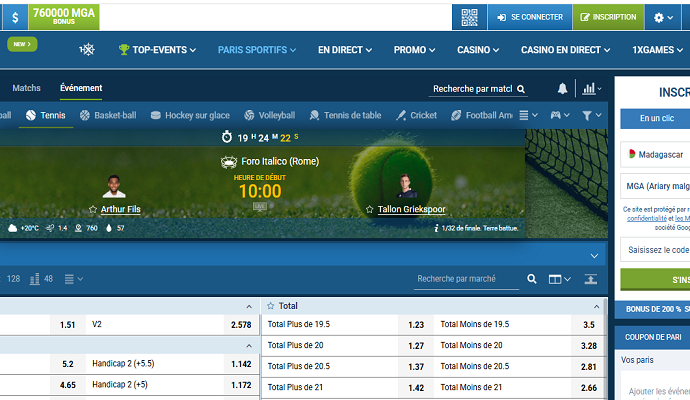Open the MGA currency dropdown

(x=656, y=186)
